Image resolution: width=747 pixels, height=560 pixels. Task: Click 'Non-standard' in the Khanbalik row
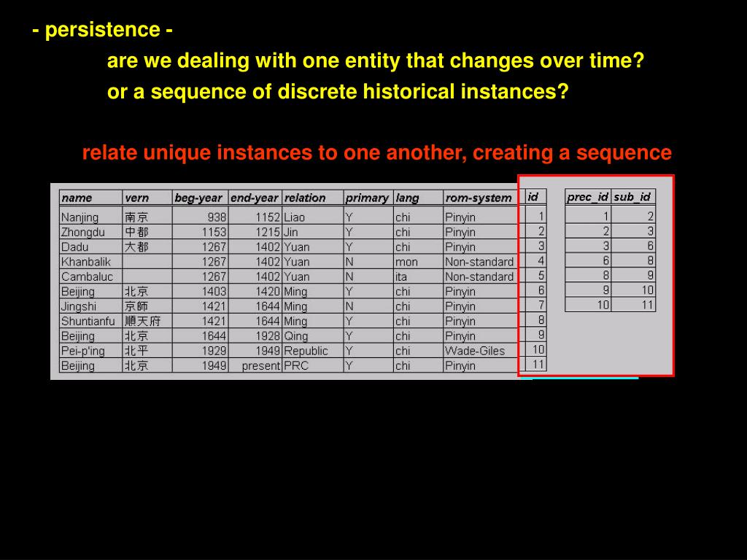click(479, 262)
